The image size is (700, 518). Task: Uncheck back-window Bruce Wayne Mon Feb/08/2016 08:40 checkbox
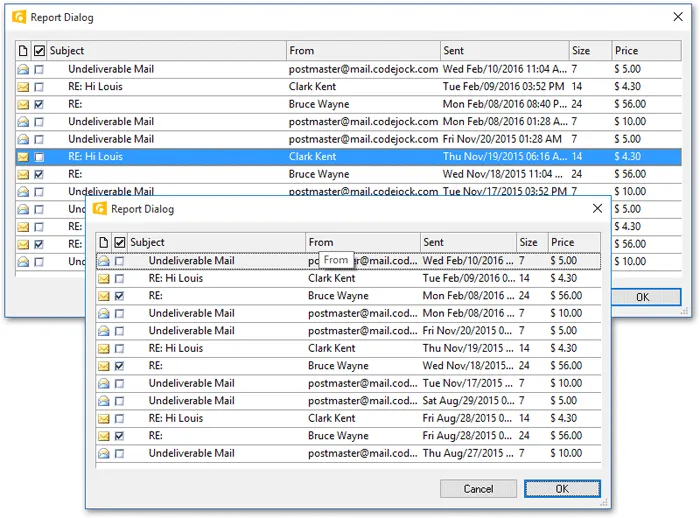point(39,104)
